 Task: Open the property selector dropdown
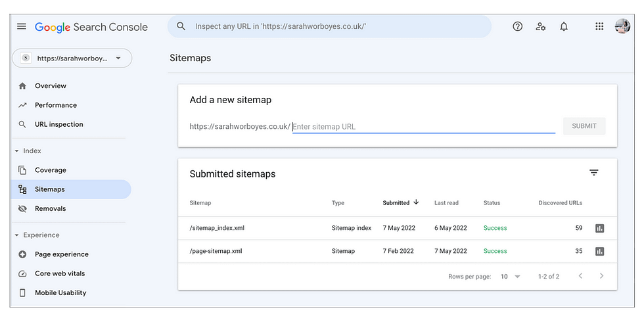[x=72, y=58]
